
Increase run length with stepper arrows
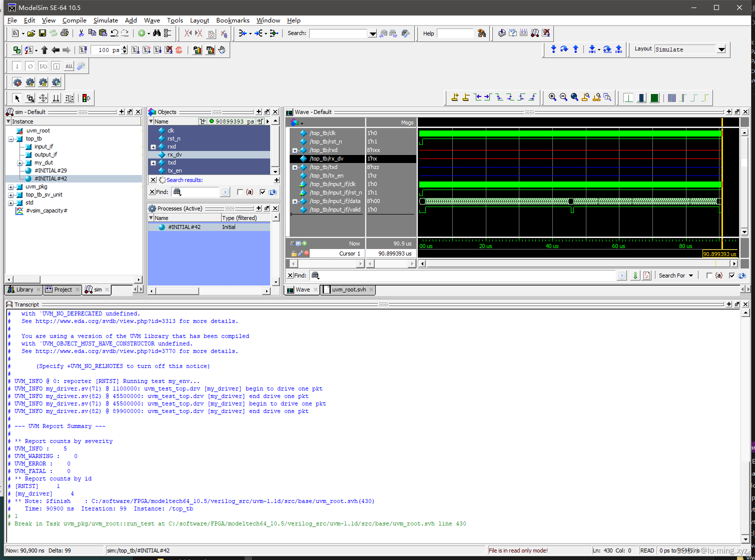point(125,48)
